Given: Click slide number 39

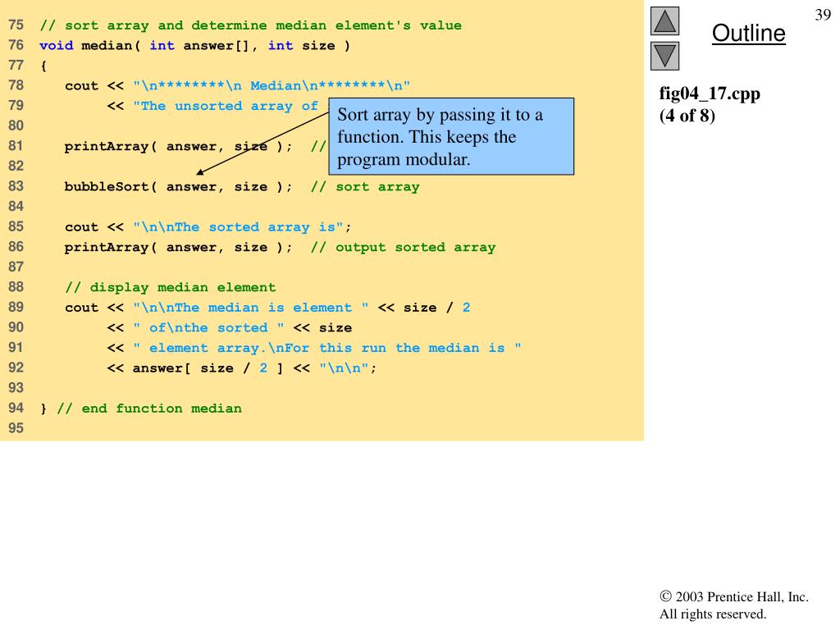Looking at the screenshot, I should (x=823, y=15).
